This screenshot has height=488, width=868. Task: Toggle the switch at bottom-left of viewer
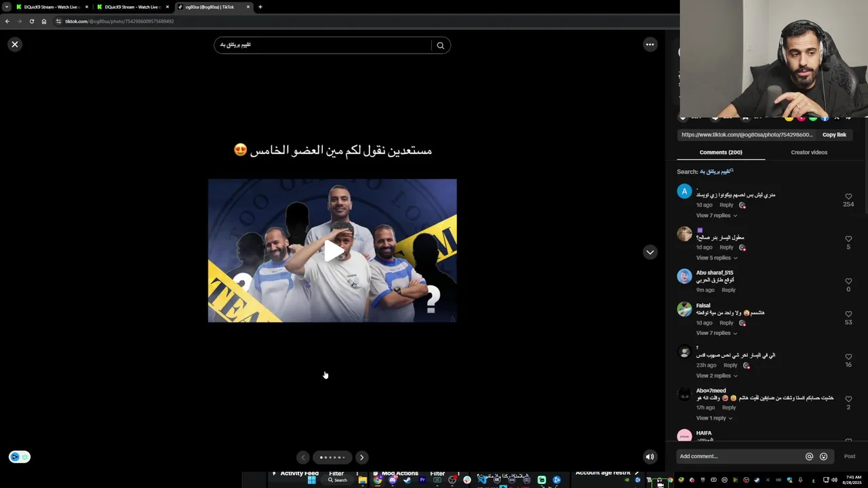(20, 457)
